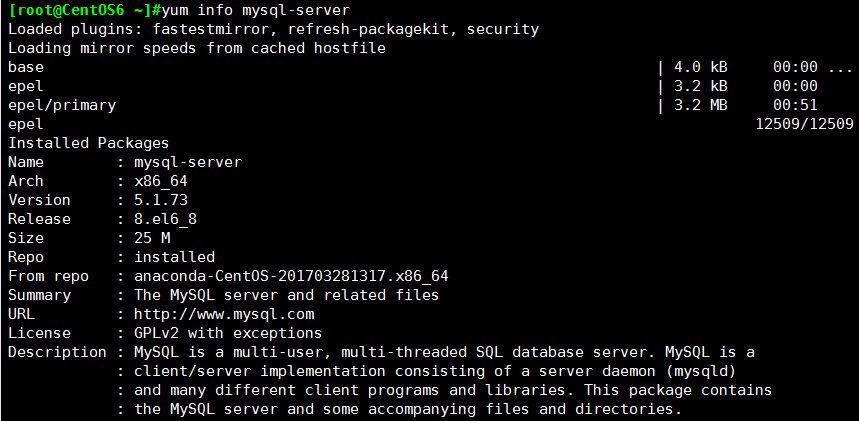
Task: Click the Size value 25 M
Action: tap(152, 238)
